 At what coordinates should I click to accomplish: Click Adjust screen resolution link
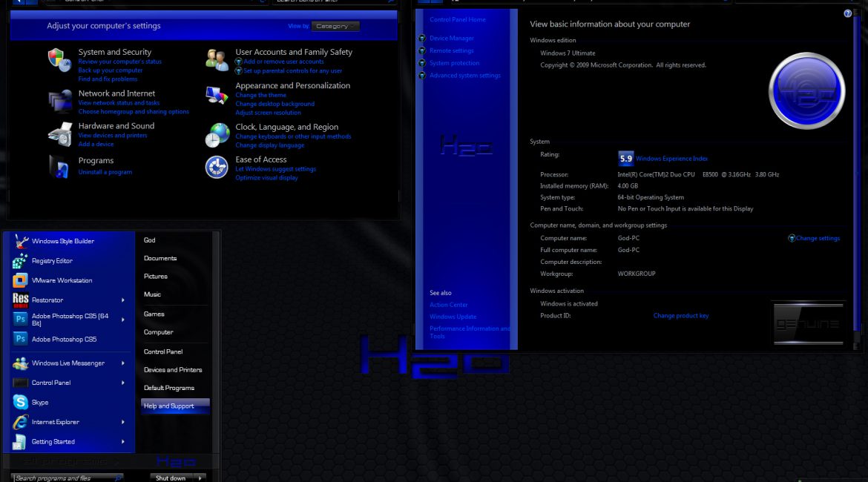[268, 113]
